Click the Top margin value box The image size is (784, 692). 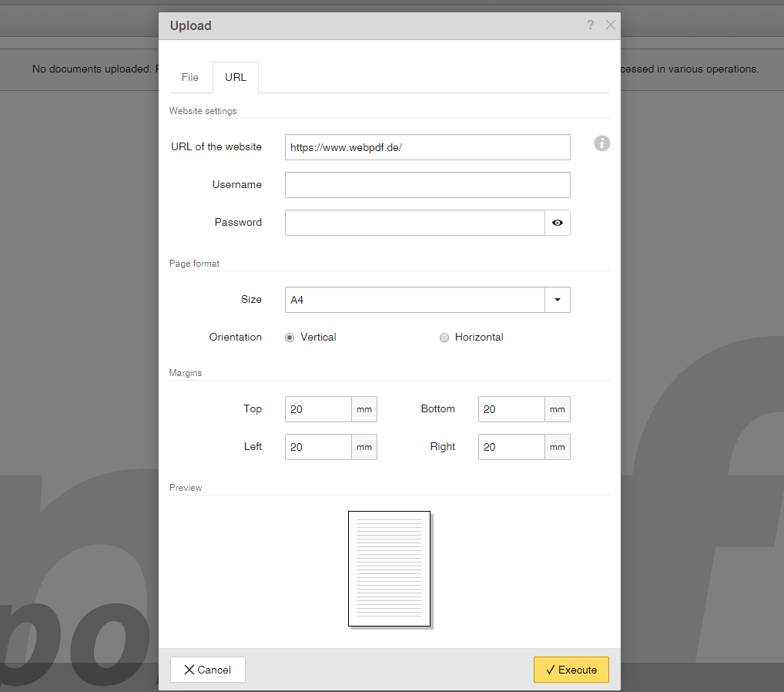coord(317,409)
